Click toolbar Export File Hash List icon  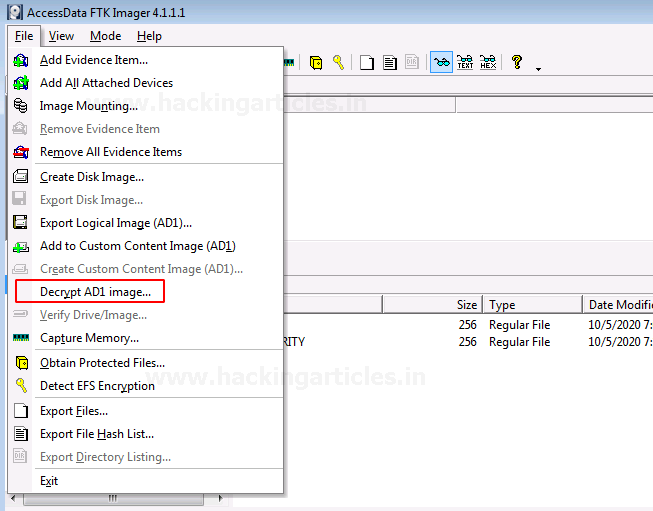(x=390, y=63)
